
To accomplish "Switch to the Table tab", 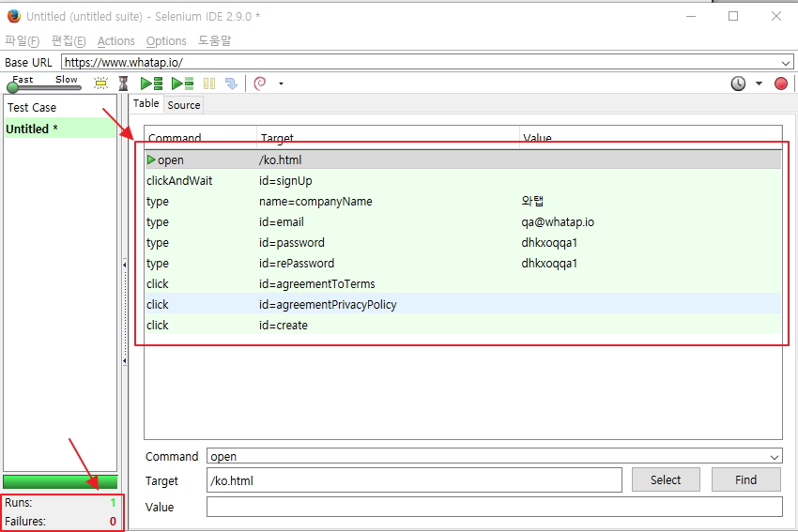I will [x=146, y=103].
